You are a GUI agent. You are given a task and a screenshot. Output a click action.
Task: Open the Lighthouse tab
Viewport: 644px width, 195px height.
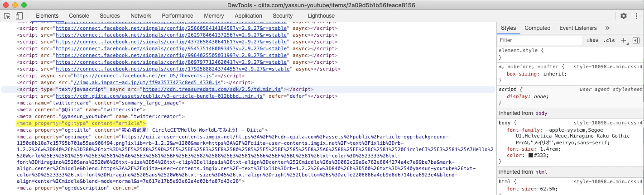pyautogui.click(x=321, y=16)
